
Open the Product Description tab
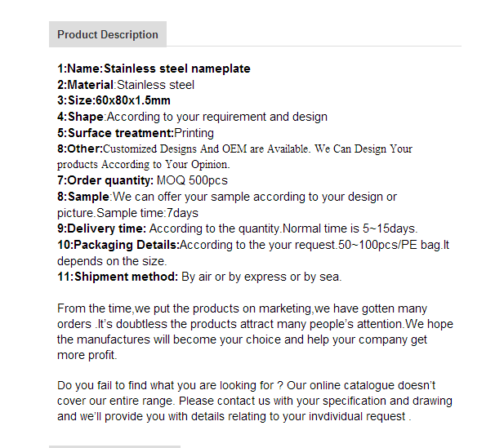(108, 34)
